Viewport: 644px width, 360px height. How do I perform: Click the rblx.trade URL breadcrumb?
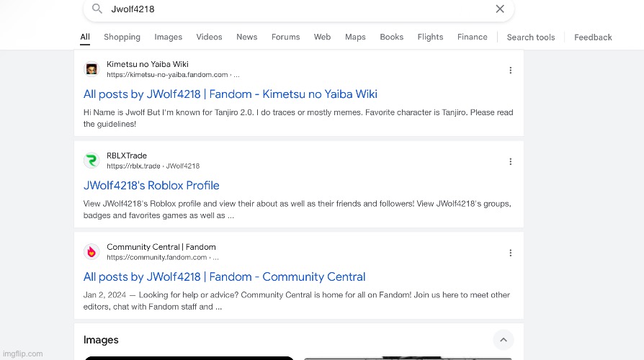pos(153,166)
